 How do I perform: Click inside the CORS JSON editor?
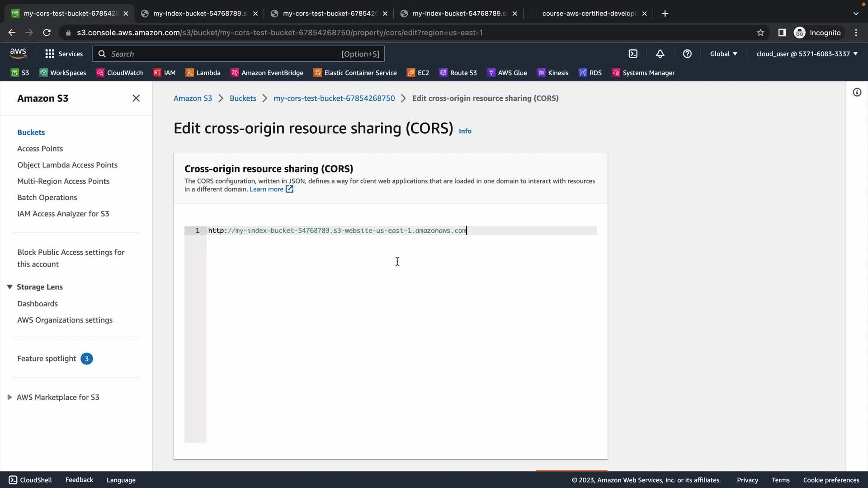[398, 316]
